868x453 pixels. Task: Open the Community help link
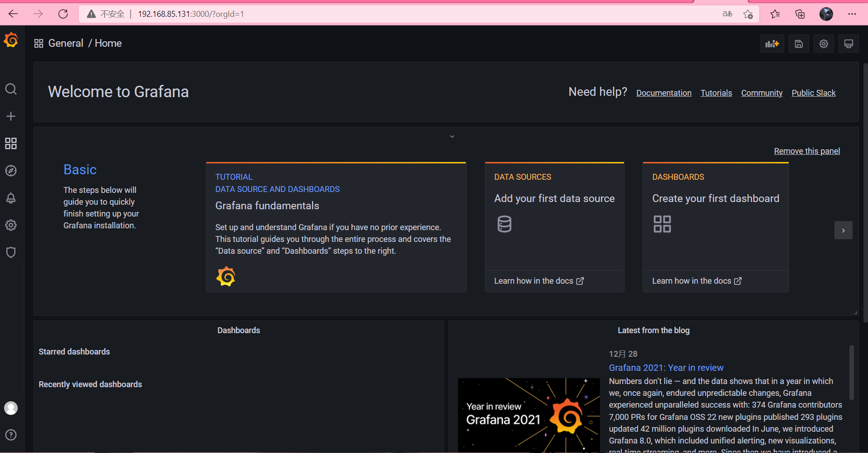(x=762, y=93)
